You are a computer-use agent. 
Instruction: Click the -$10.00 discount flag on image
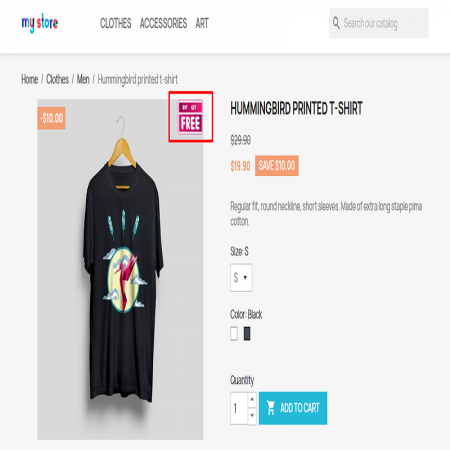click(51, 118)
